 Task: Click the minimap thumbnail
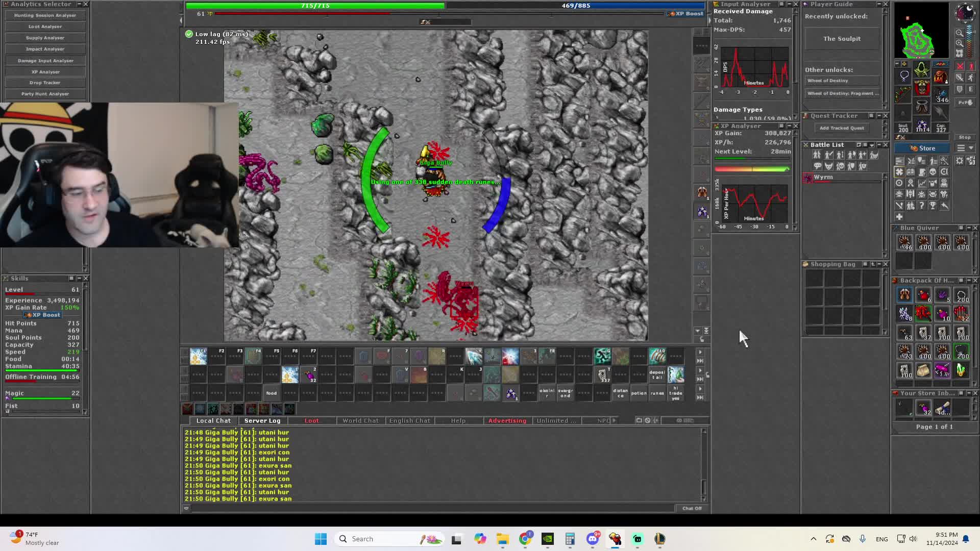pos(921,30)
